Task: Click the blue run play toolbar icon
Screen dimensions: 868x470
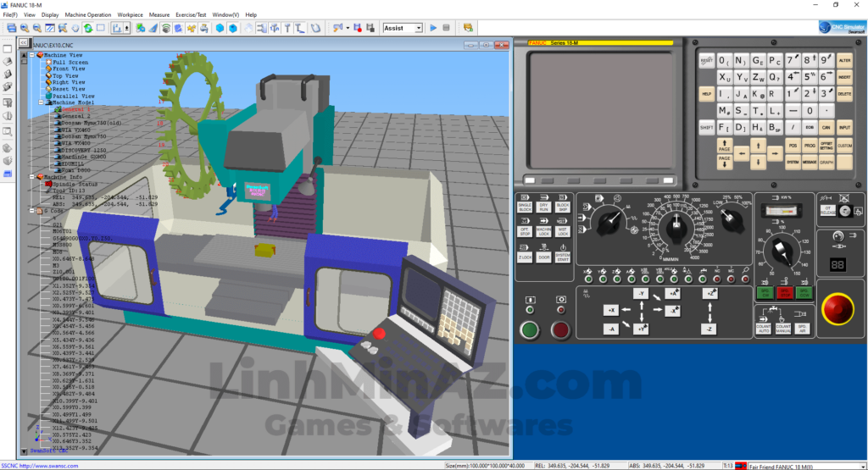Action: coord(433,28)
